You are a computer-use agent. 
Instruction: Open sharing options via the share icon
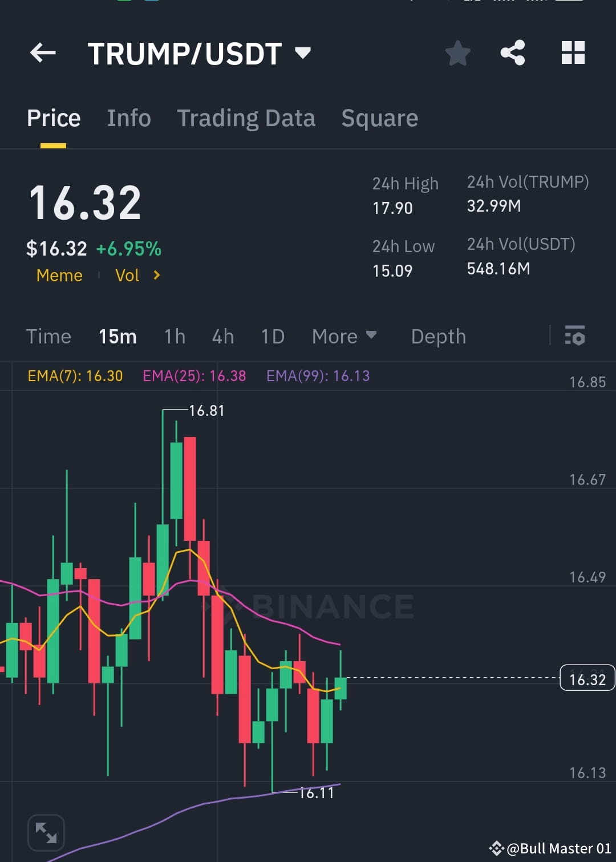coord(512,52)
